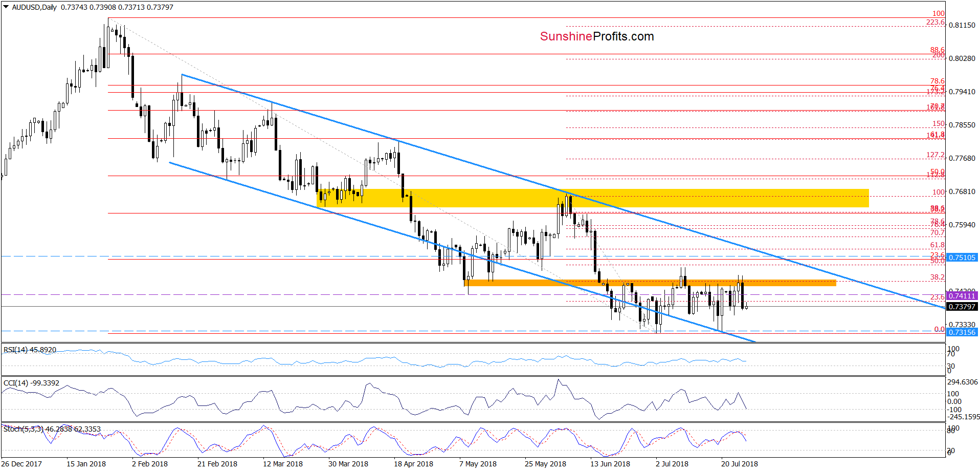Select the 20 Jul 2018 date label
Screen dimensions: 980x471
tap(740, 464)
